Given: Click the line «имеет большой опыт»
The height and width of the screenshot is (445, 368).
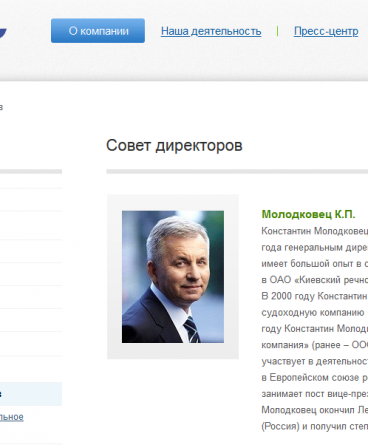Looking at the screenshot, I should click(x=315, y=264).
